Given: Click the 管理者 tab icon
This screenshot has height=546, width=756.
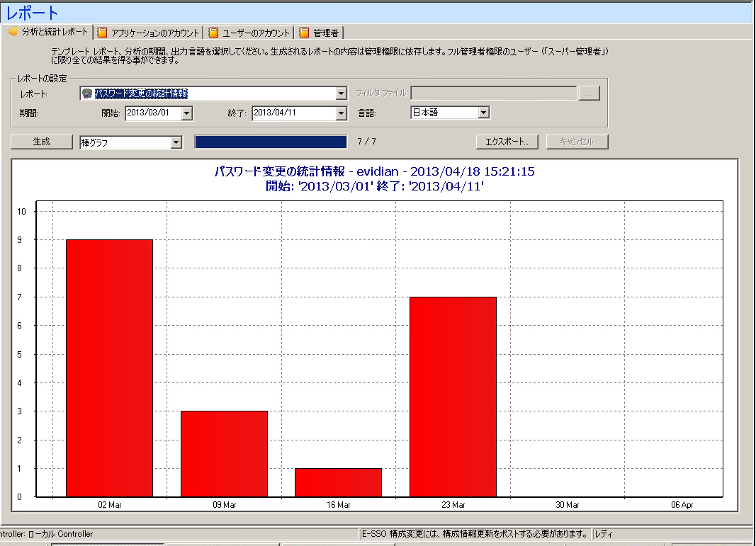Looking at the screenshot, I should coord(304,33).
